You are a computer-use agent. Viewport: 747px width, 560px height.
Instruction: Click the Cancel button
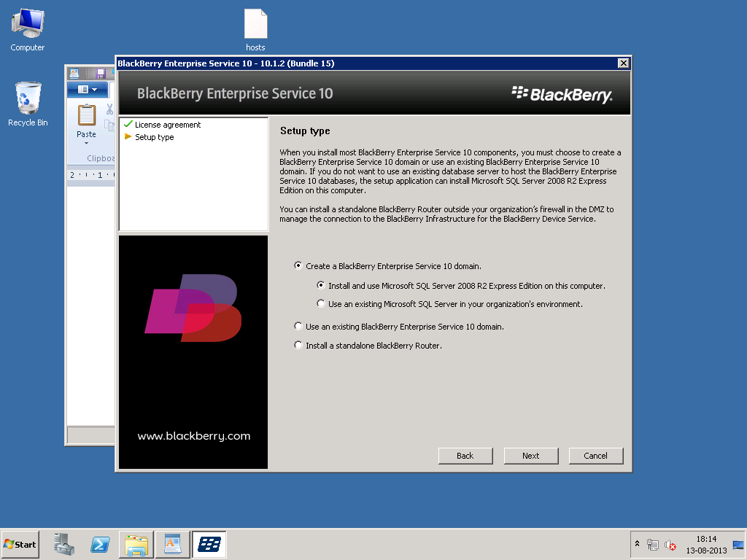(x=595, y=456)
